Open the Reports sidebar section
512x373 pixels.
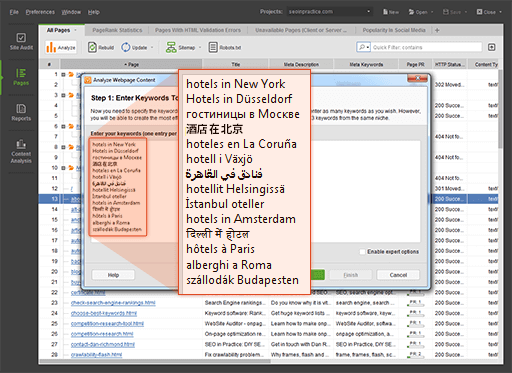(21, 112)
